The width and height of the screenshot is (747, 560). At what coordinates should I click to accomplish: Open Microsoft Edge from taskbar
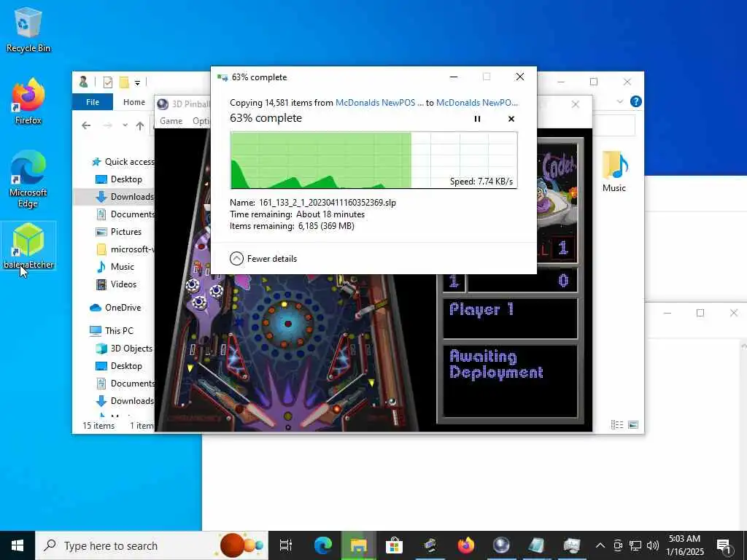[322, 545]
